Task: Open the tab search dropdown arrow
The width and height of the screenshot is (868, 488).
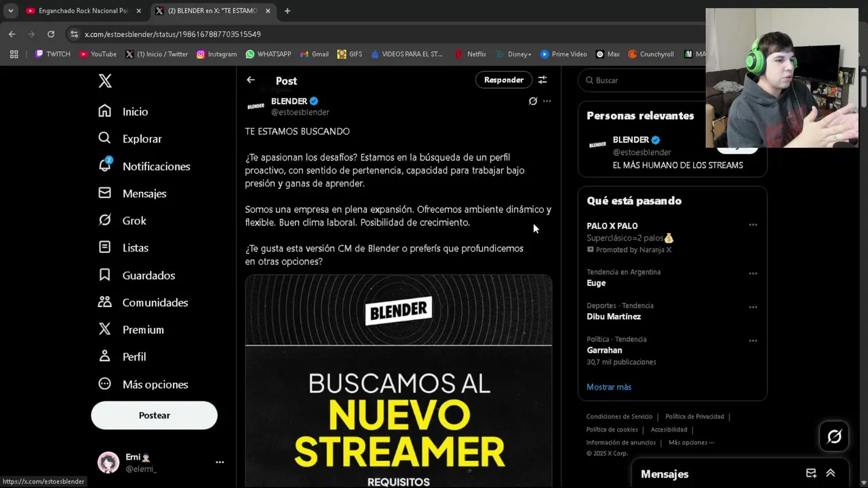Action: (x=11, y=11)
